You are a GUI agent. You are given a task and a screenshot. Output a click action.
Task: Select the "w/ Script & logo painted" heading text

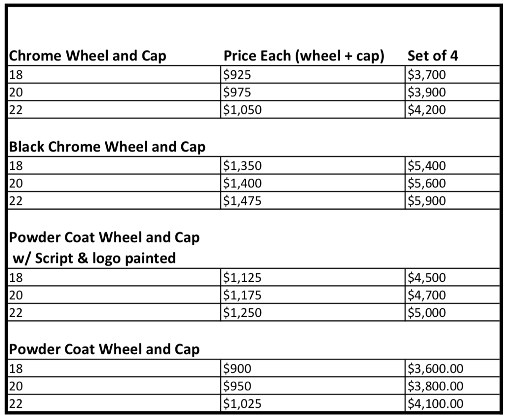click(94, 258)
